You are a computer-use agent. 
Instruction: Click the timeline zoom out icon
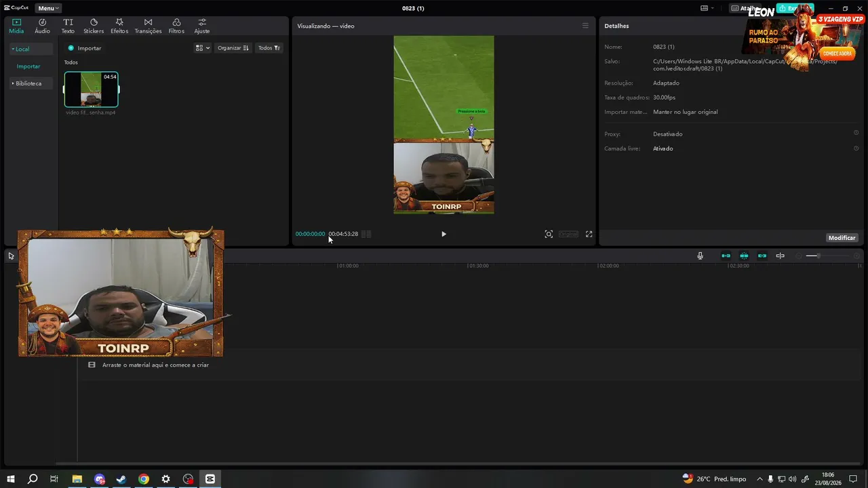[x=798, y=256]
